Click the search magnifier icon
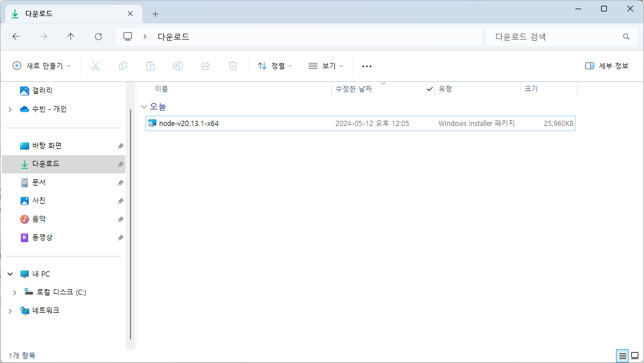This screenshot has height=363, width=644. [626, 37]
